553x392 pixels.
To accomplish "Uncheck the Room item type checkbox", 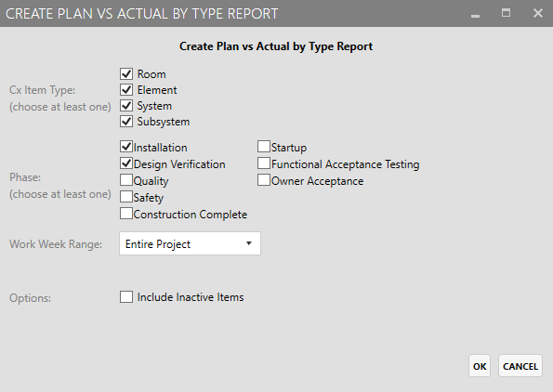I will (x=126, y=74).
